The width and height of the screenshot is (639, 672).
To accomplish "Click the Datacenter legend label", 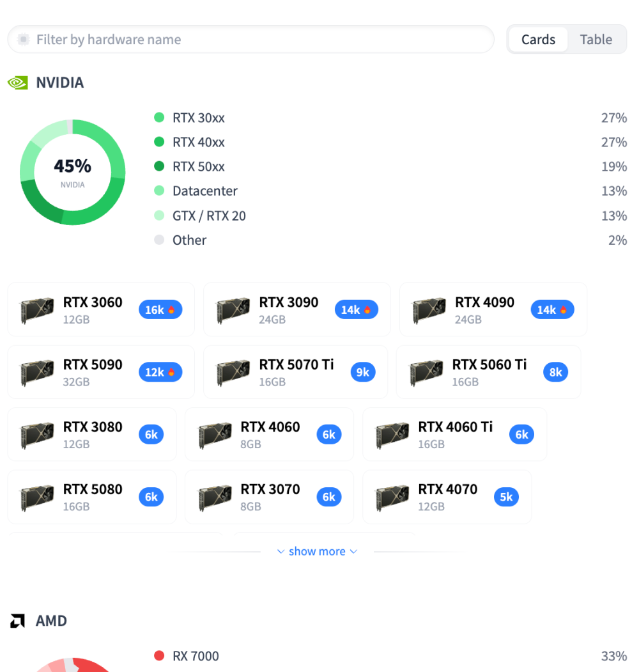I will tap(204, 191).
